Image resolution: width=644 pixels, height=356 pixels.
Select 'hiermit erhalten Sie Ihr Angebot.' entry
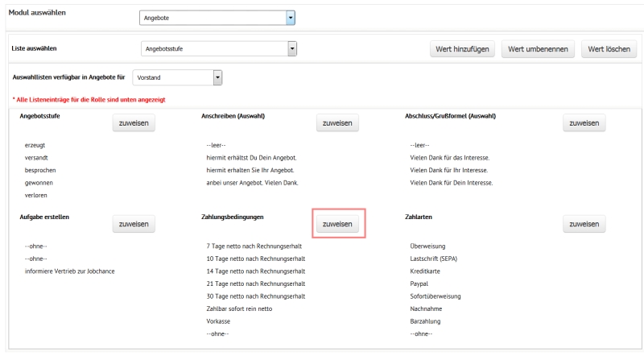pyautogui.click(x=252, y=170)
